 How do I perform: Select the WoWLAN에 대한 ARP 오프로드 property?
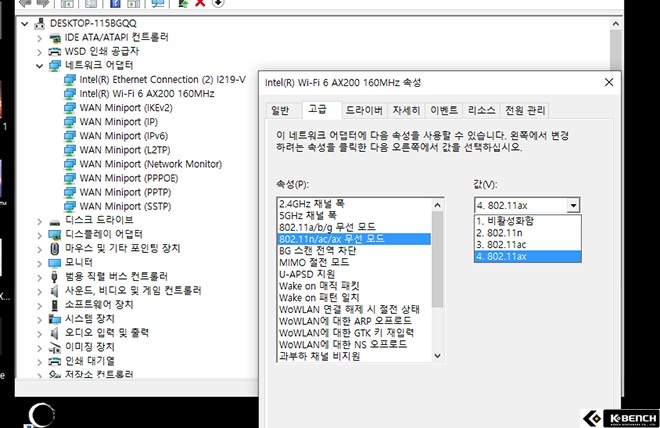(x=354, y=321)
